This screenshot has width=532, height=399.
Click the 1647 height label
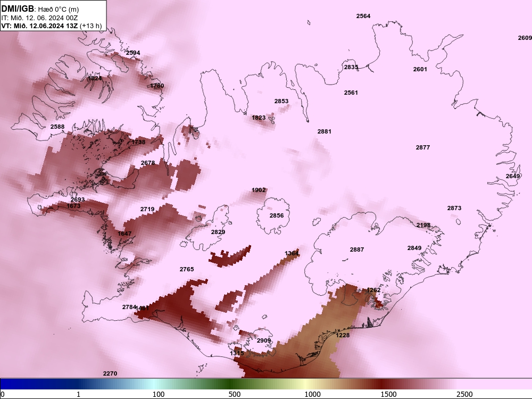(124, 234)
